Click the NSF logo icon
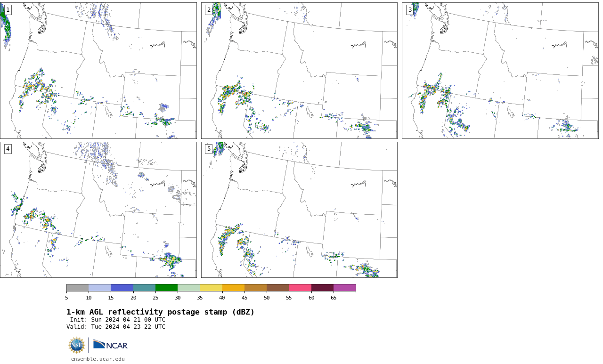The image size is (603, 364). [77, 345]
